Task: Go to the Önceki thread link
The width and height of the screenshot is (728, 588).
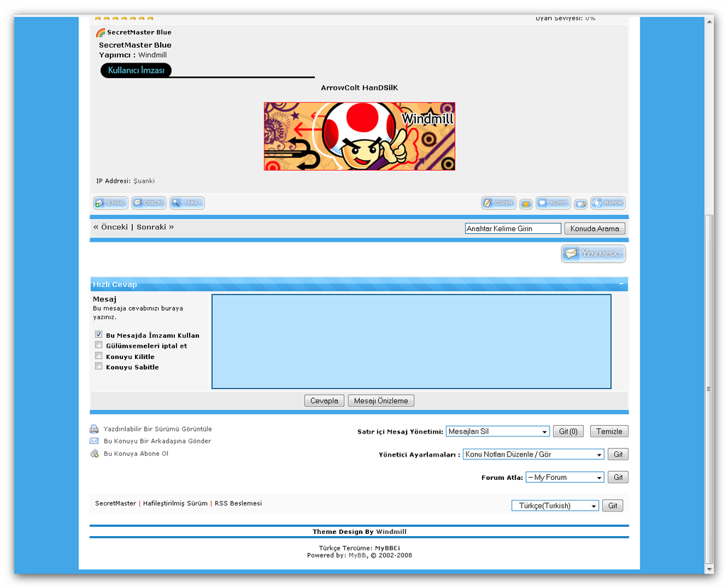Action: coord(114,227)
